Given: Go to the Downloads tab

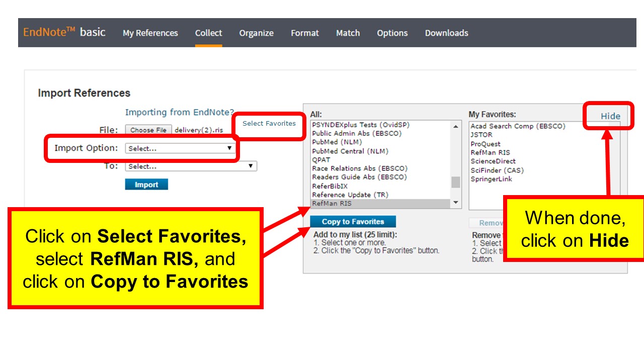Looking at the screenshot, I should click(x=446, y=33).
